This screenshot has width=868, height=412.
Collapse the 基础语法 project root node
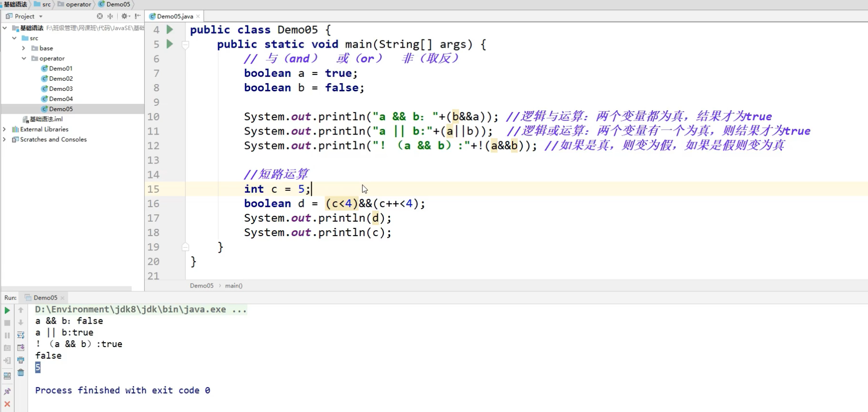5,28
